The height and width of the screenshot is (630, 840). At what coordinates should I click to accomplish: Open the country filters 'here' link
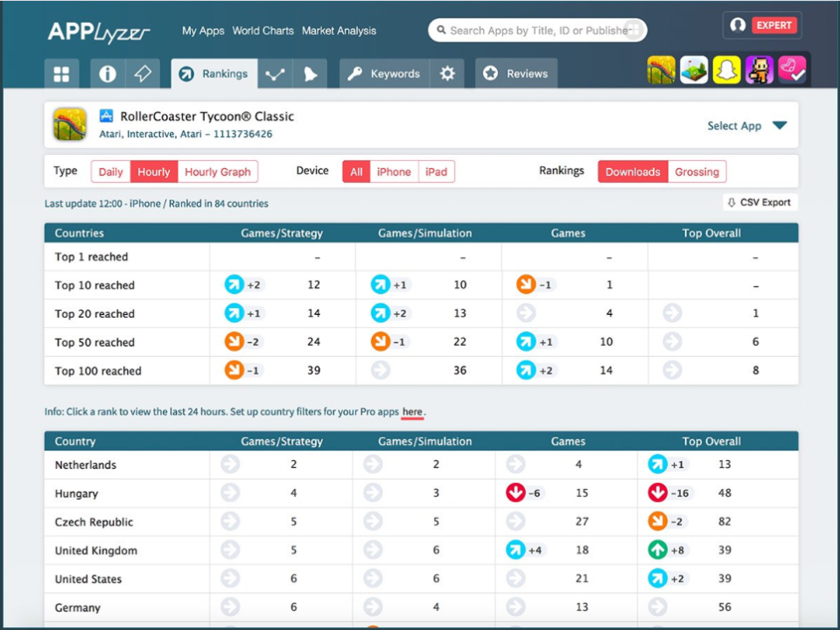pos(412,411)
